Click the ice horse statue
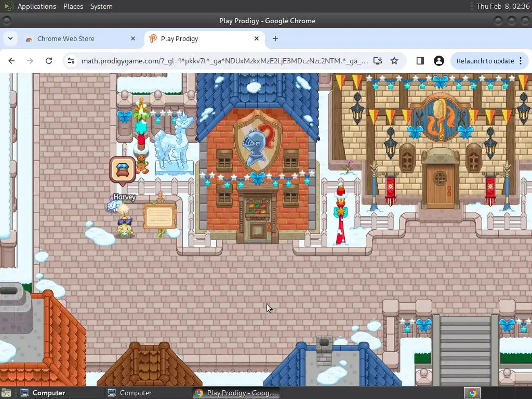 pyautogui.click(x=174, y=143)
